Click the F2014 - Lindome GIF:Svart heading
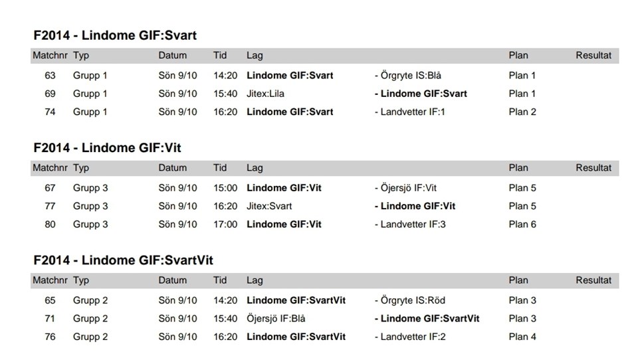 115,35
